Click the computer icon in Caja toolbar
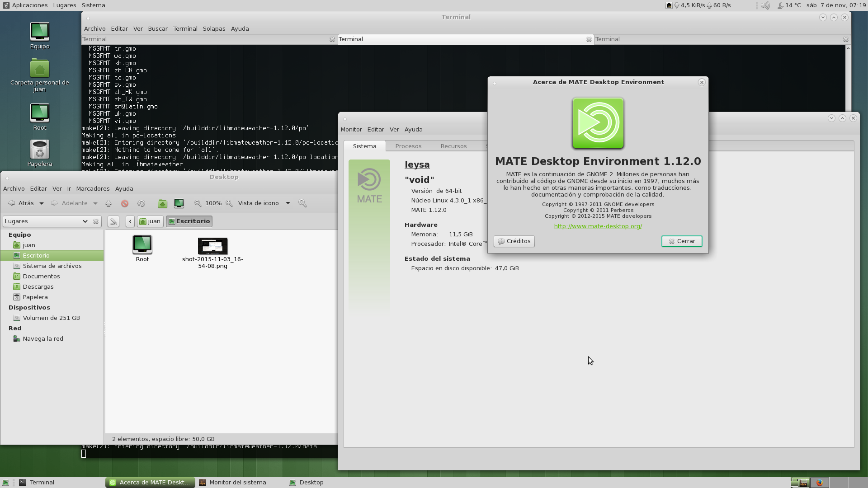This screenshot has height=488, width=868. point(179,203)
